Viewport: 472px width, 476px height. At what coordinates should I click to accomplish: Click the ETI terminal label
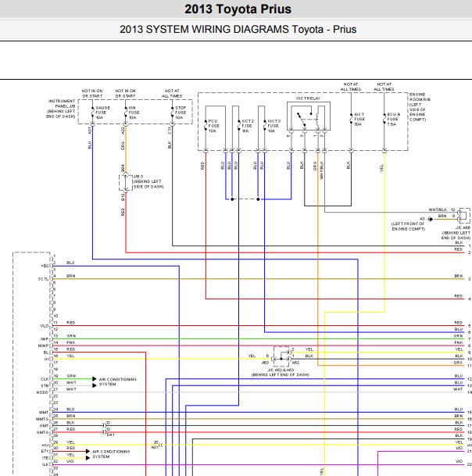(45, 452)
